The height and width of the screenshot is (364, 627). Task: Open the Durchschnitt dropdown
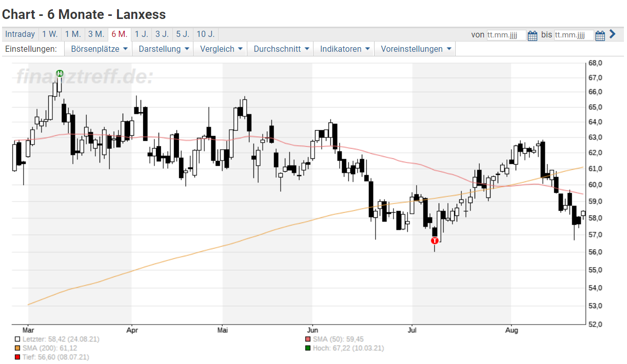coord(281,49)
